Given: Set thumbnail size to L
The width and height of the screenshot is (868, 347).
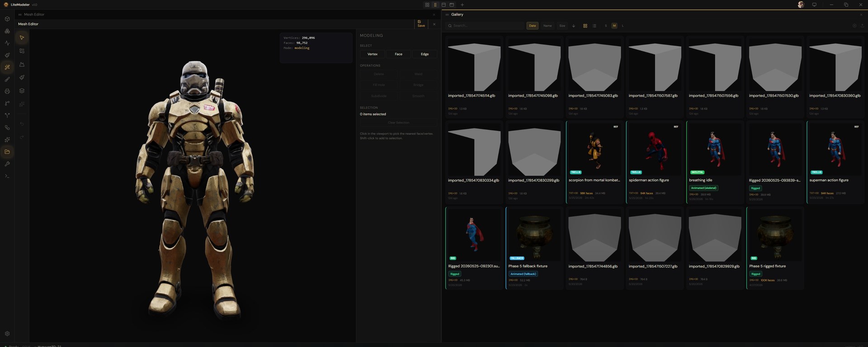Looking at the screenshot, I should tap(623, 26).
